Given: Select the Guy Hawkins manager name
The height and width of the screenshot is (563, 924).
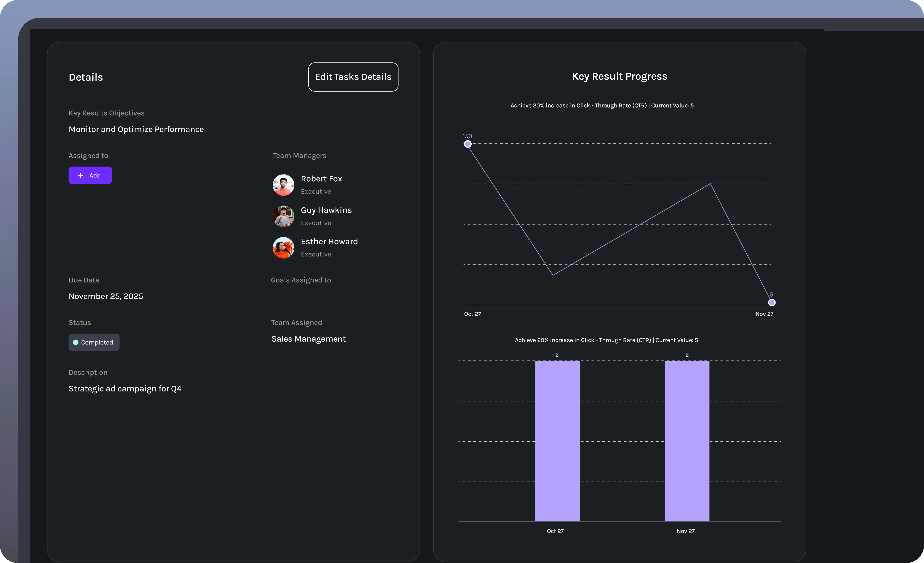Looking at the screenshot, I should click(326, 210).
